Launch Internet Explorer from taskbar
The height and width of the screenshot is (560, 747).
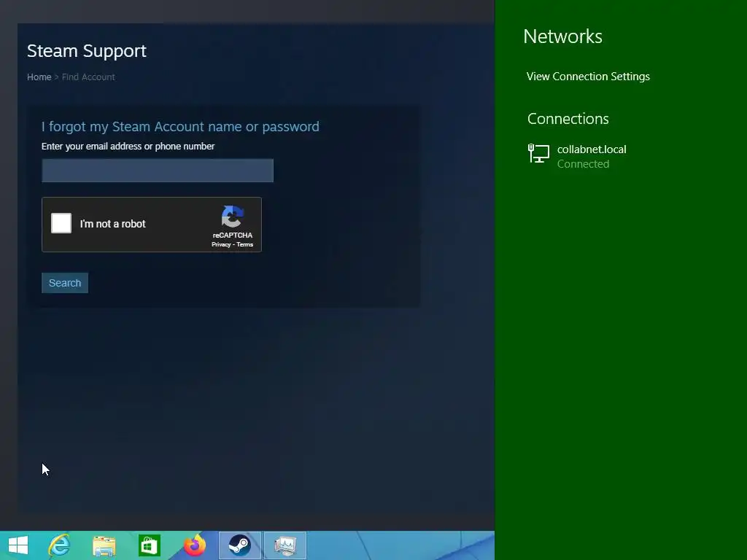coord(60,545)
